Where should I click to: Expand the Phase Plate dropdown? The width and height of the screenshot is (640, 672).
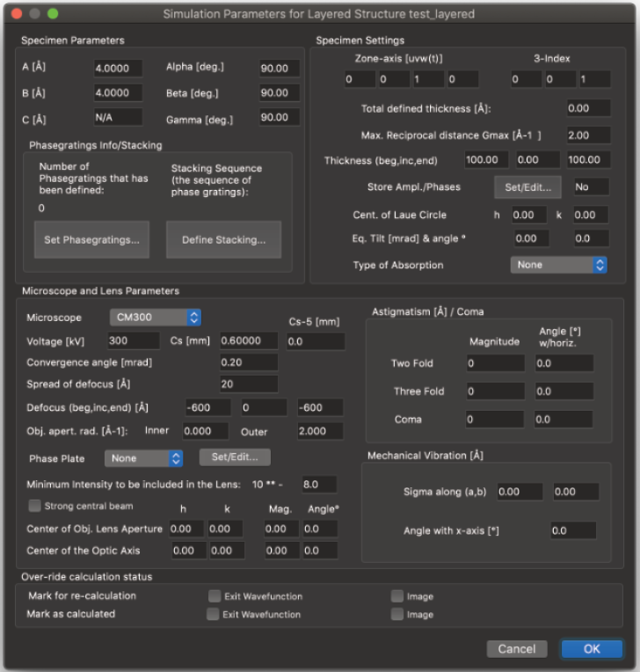[x=143, y=458]
